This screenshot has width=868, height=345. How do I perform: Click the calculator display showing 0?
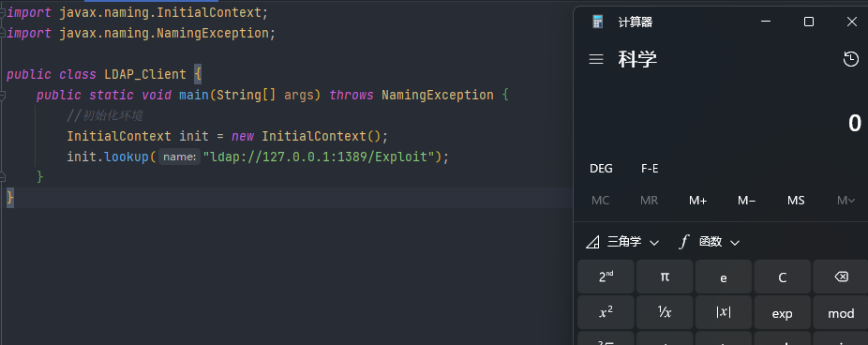click(855, 123)
